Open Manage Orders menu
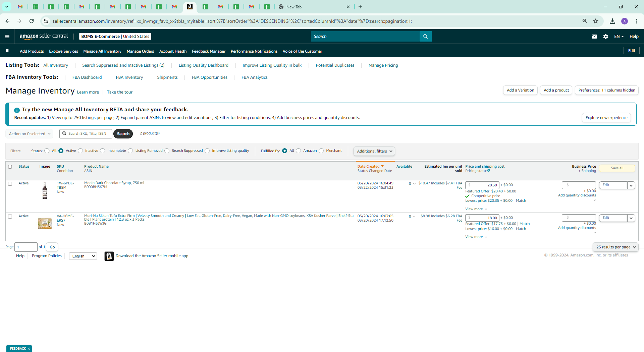 tap(140, 51)
